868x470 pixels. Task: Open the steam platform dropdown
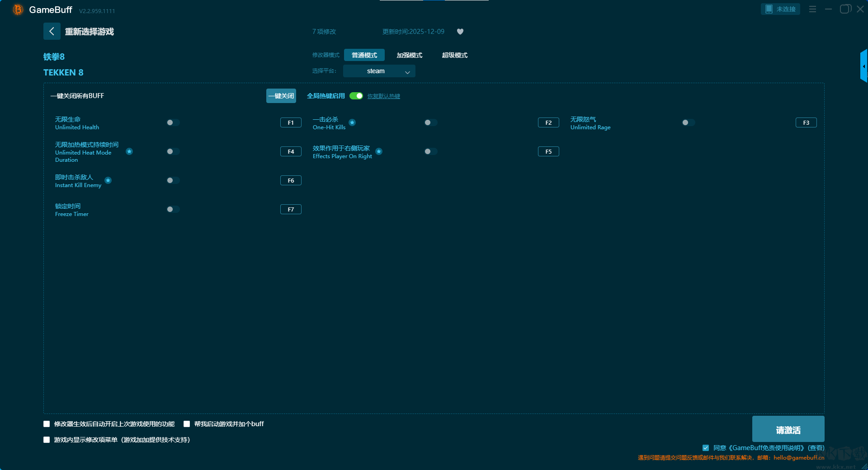point(379,71)
